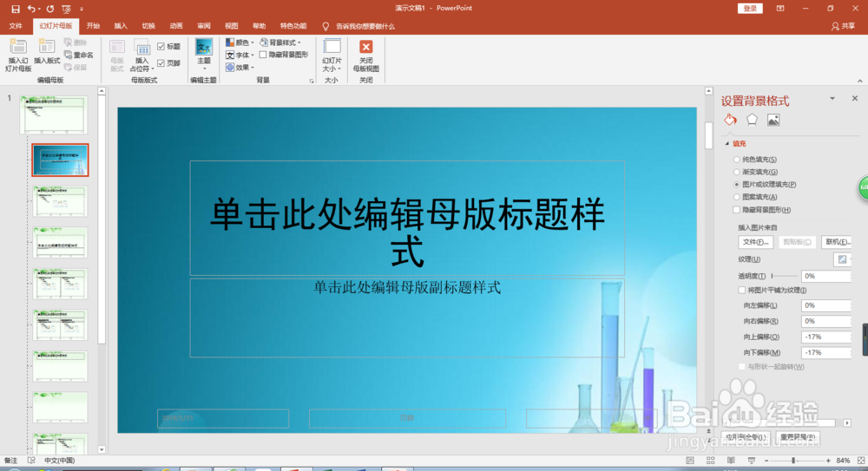Click the zoom slider handle
868x471 pixels.
(x=793, y=461)
